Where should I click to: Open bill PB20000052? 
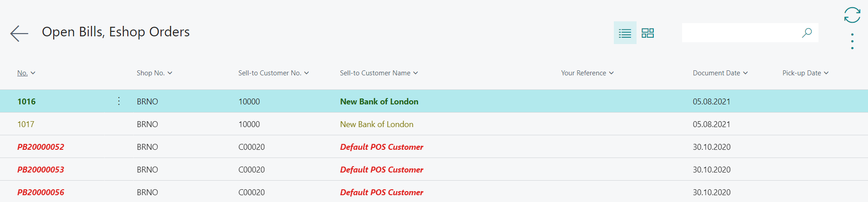tap(41, 147)
